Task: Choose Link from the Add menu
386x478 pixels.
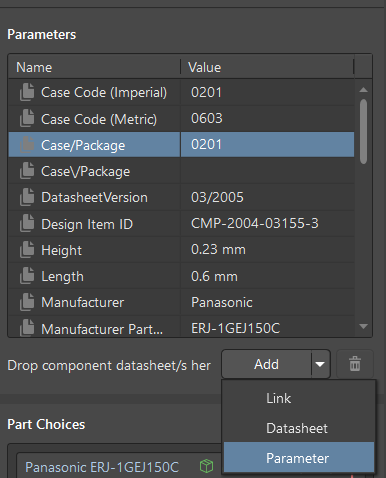Action: tap(299, 398)
